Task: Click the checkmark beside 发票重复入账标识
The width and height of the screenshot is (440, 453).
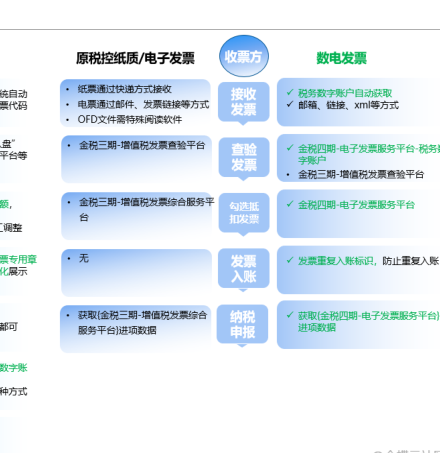Action: pyautogui.click(x=290, y=260)
